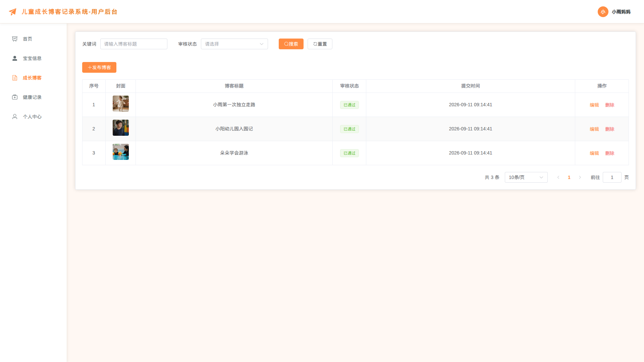Go to next page arrow
Viewport: 644px width, 362px height.
[580, 177]
